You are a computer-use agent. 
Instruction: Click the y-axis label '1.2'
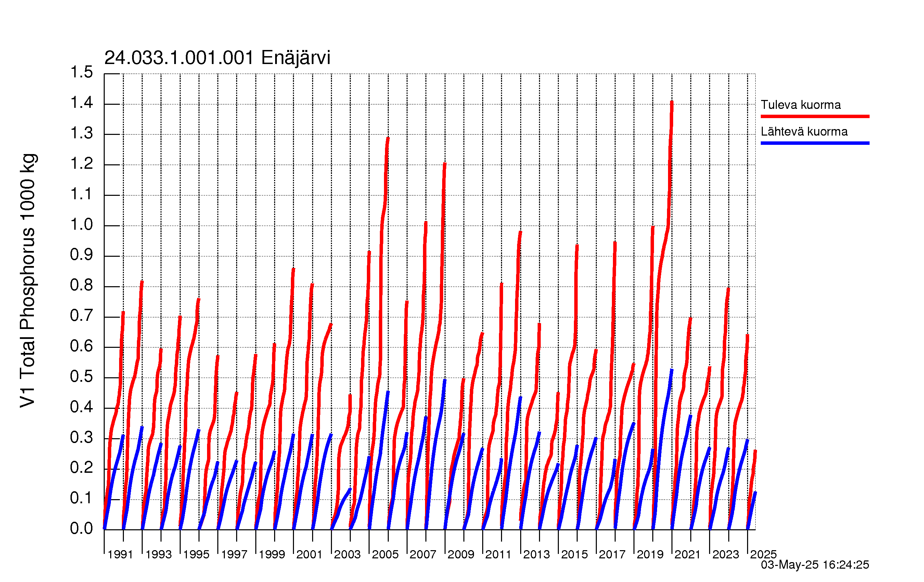[x=81, y=164]
